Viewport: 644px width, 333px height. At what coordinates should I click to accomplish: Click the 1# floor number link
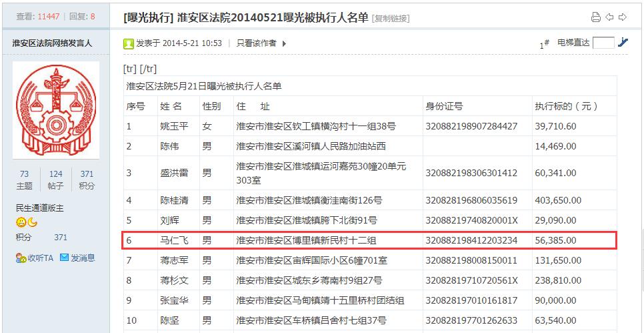[544, 44]
